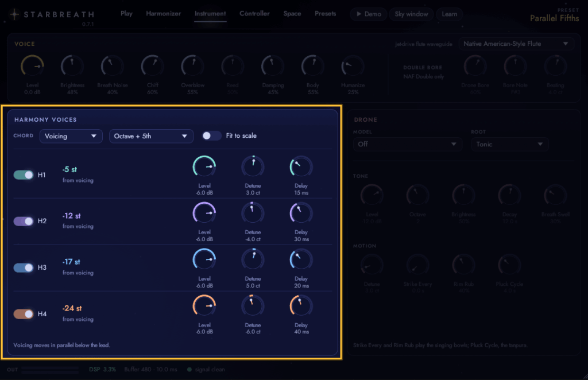Disable the H2 harmony voice

click(x=24, y=221)
